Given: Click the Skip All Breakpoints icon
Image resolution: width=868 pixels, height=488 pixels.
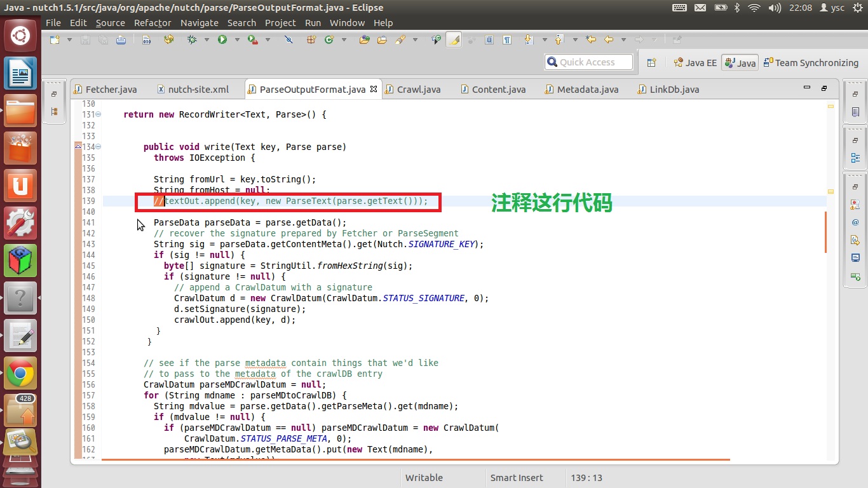Looking at the screenshot, I should coord(288,39).
